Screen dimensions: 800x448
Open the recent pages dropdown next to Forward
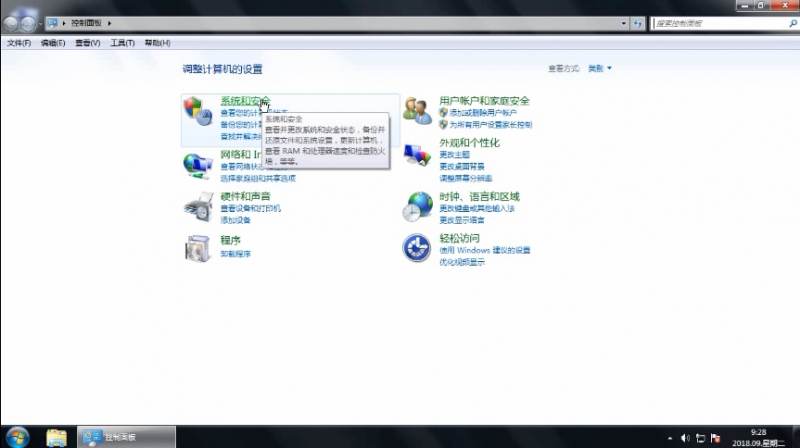tap(40, 23)
